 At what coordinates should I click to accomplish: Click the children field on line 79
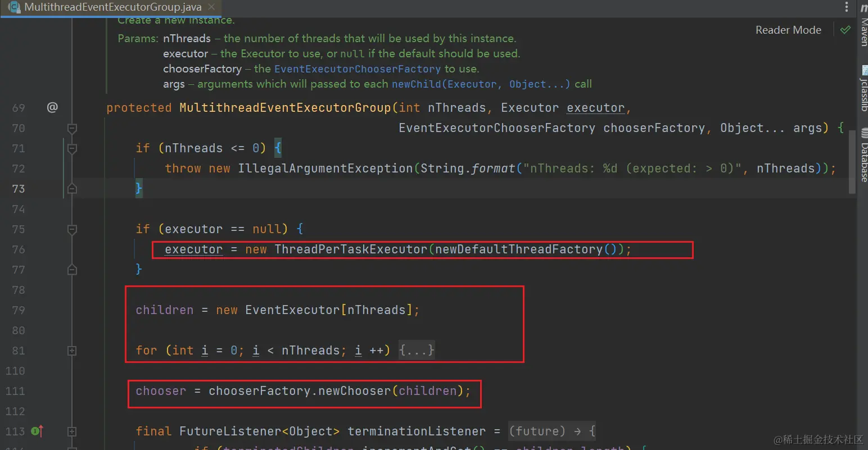(164, 310)
